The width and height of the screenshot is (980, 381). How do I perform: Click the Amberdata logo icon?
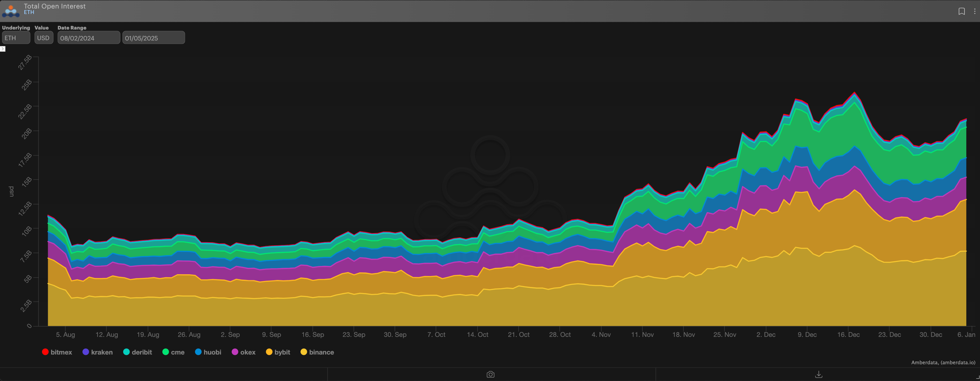(x=11, y=11)
